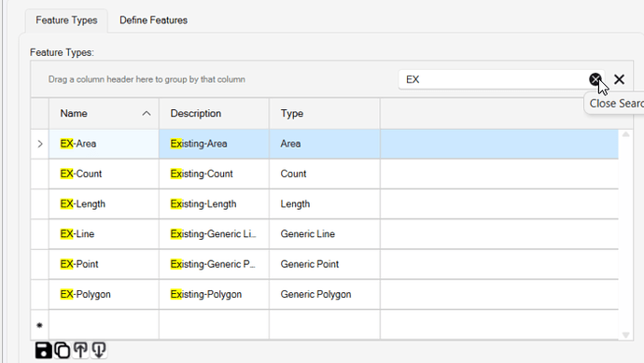This screenshot has height=363, width=644.
Task: Sort by the Type column header
Action: pyautogui.click(x=325, y=113)
